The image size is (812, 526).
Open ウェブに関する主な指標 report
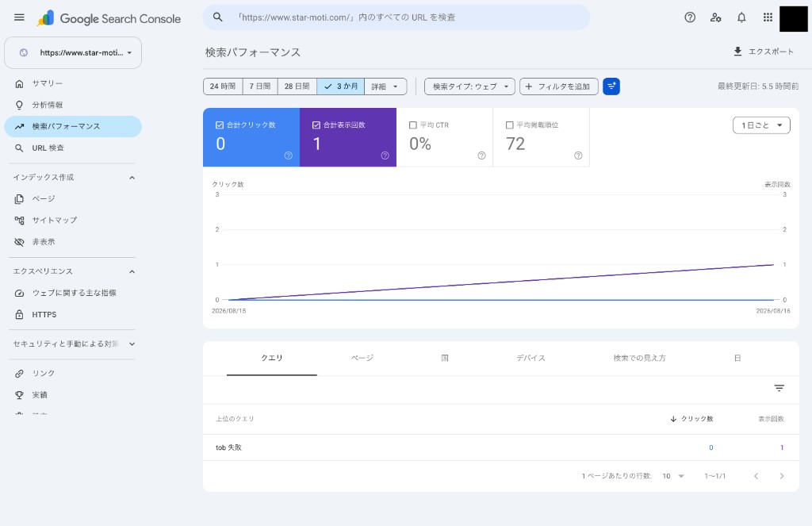(x=73, y=293)
